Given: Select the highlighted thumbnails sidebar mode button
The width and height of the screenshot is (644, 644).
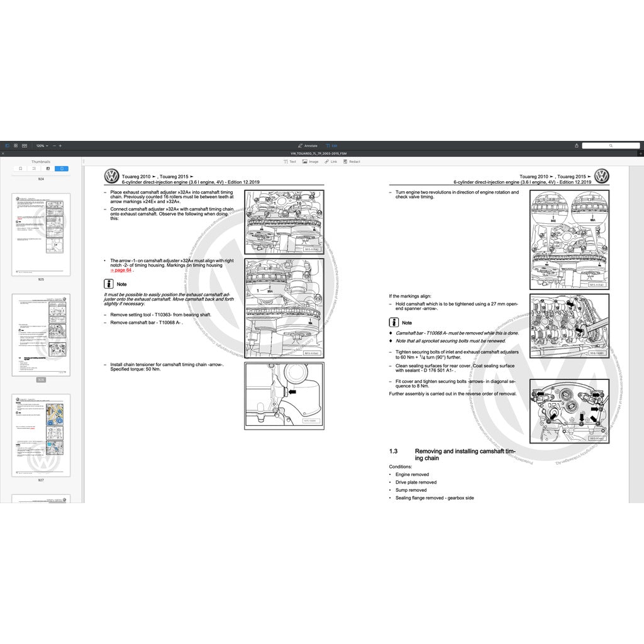Looking at the screenshot, I should [62, 169].
